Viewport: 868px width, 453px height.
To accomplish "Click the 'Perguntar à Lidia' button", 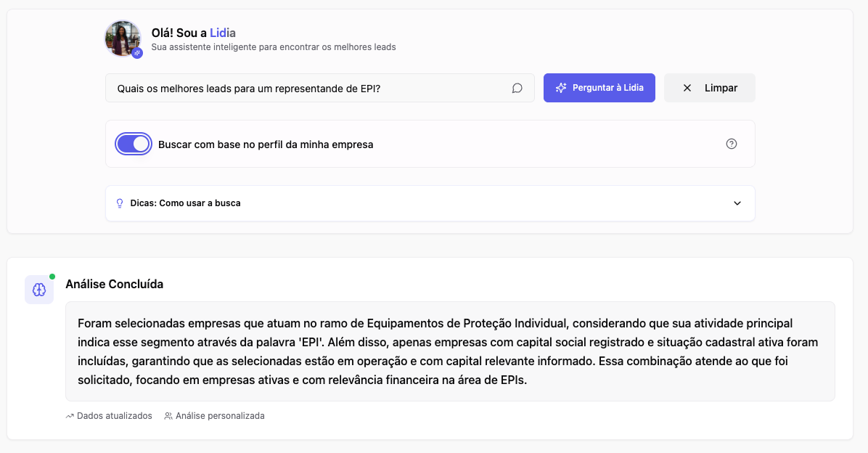I will pos(599,87).
